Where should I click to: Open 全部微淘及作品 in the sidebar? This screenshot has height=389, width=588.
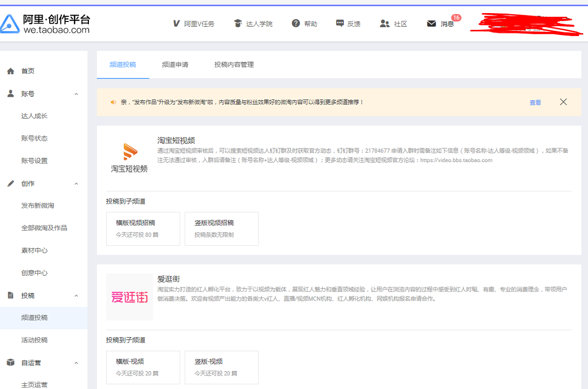pos(43,228)
